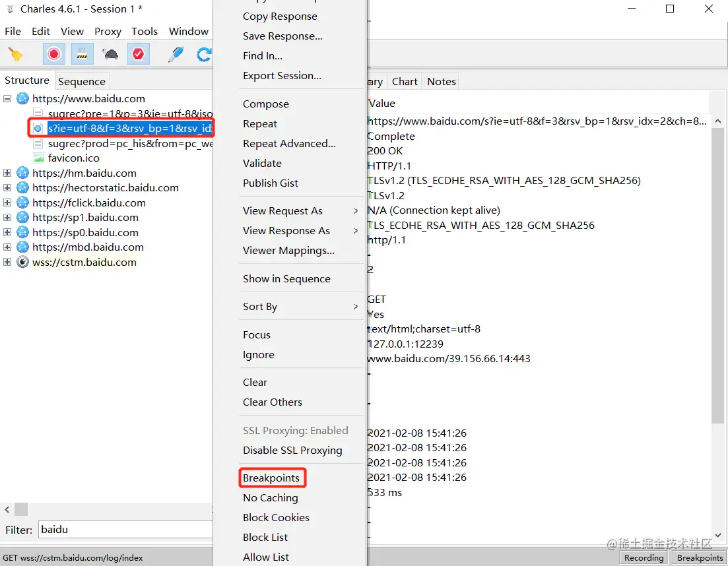Open the File menu
Image resolution: width=728 pixels, height=566 pixels.
point(13,31)
